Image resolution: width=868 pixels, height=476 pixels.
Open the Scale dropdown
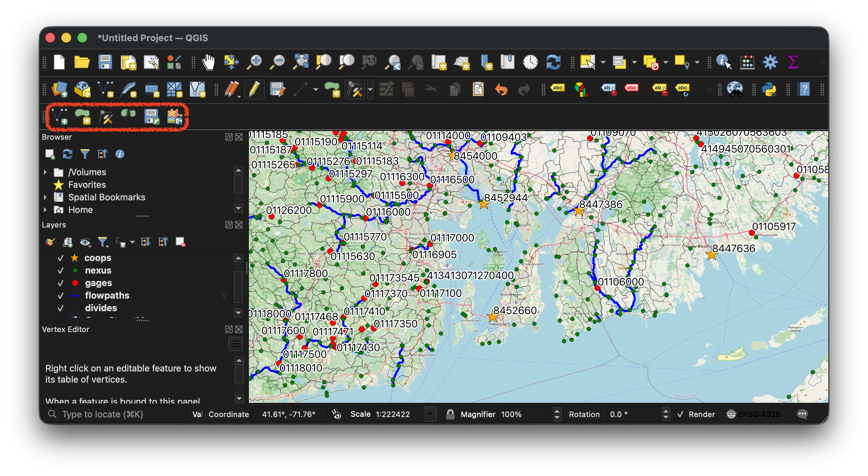click(431, 414)
